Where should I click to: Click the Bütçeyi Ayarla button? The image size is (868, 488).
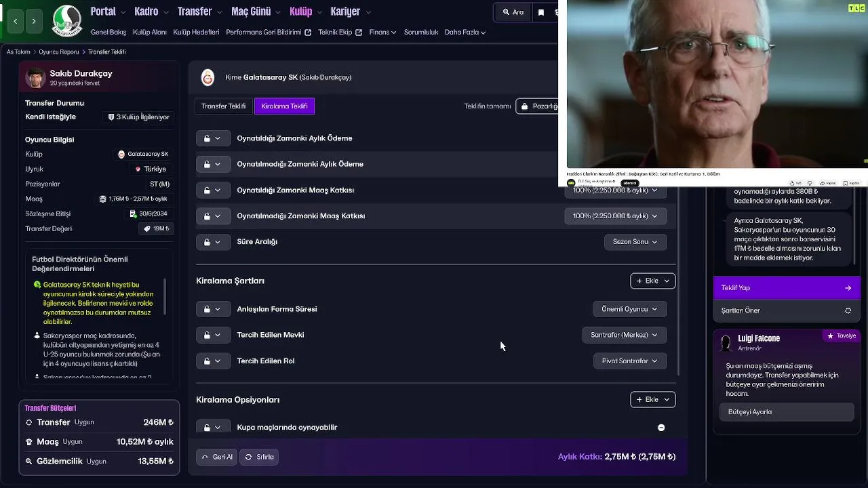click(787, 412)
